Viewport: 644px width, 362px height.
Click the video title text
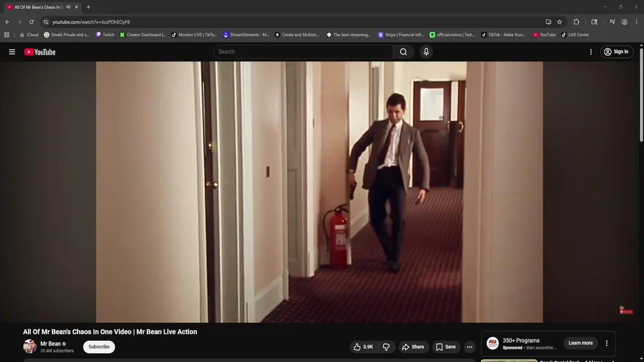click(110, 332)
